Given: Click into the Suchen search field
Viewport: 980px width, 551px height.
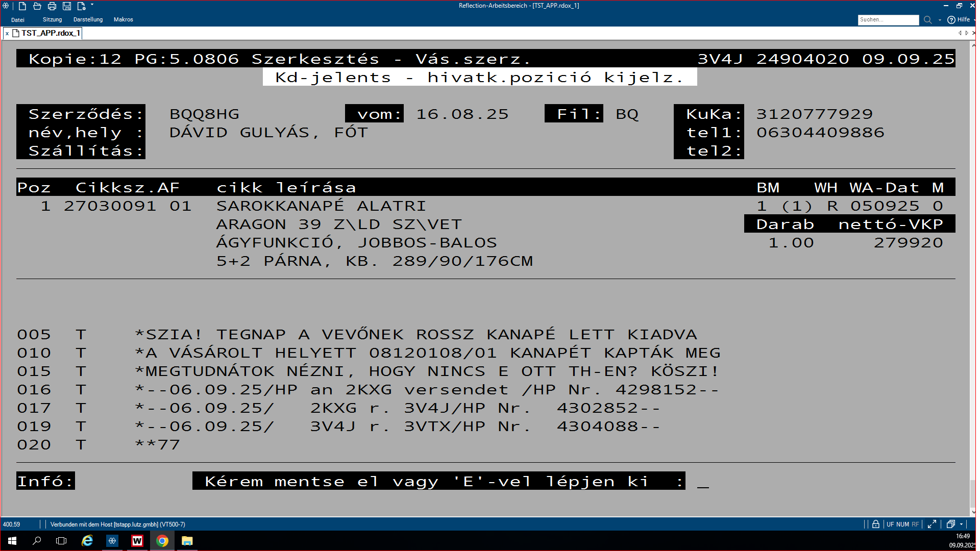Looking at the screenshot, I should point(888,20).
